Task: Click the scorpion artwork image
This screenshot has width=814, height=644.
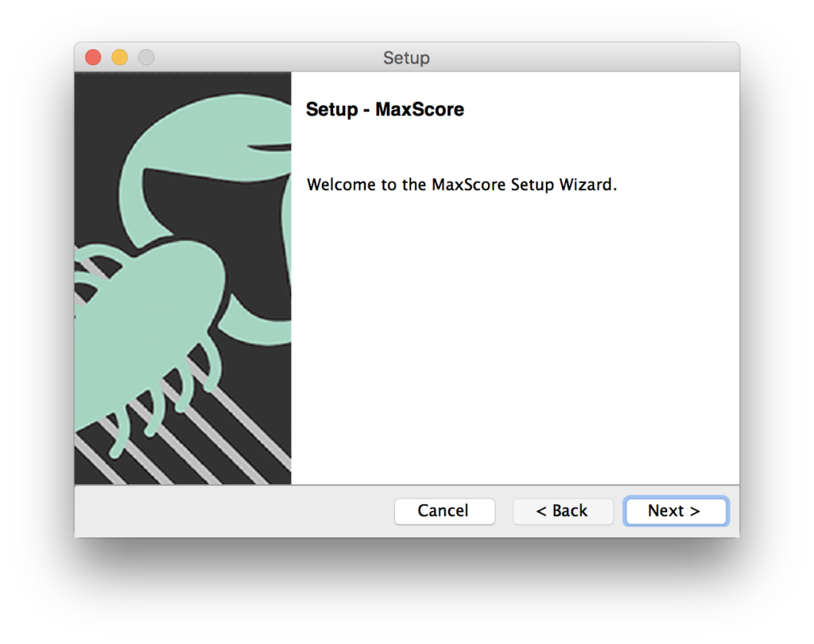Action: [183, 278]
